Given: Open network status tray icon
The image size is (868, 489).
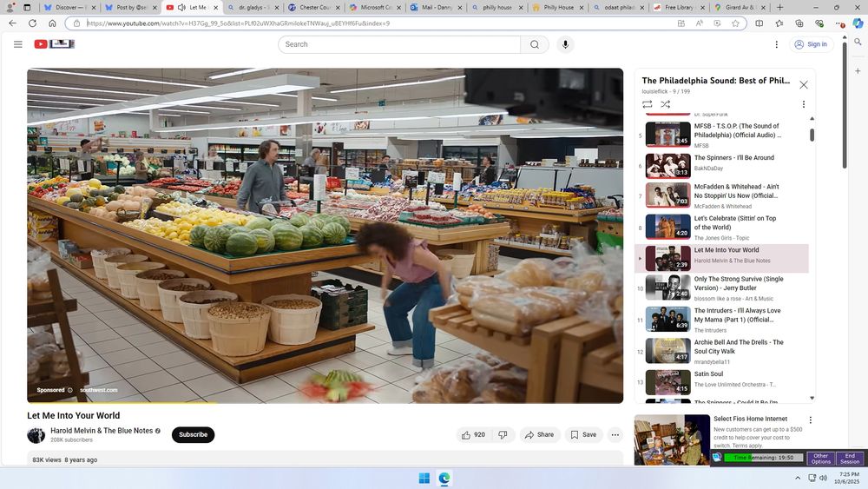Looking at the screenshot, I should pyautogui.click(x=812, y=478).
